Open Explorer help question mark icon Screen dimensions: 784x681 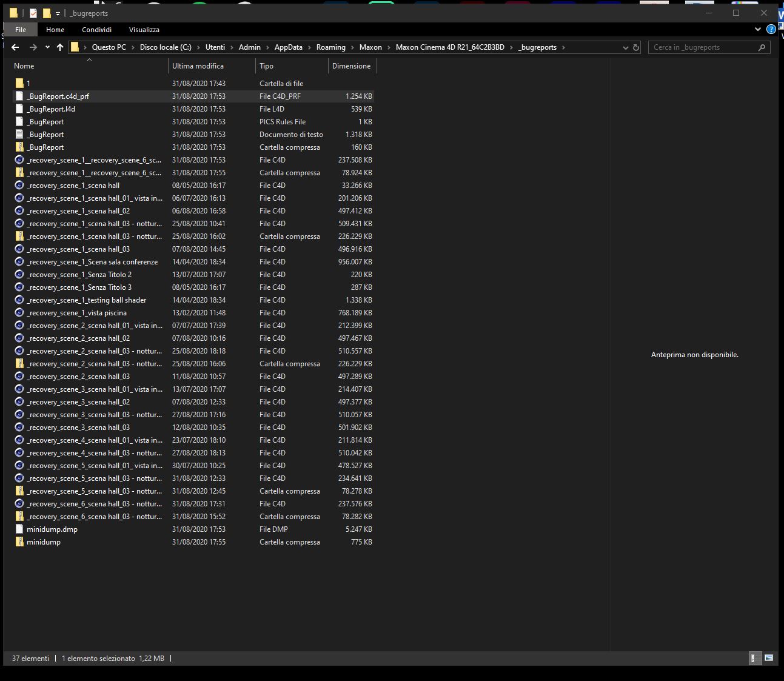771,29
